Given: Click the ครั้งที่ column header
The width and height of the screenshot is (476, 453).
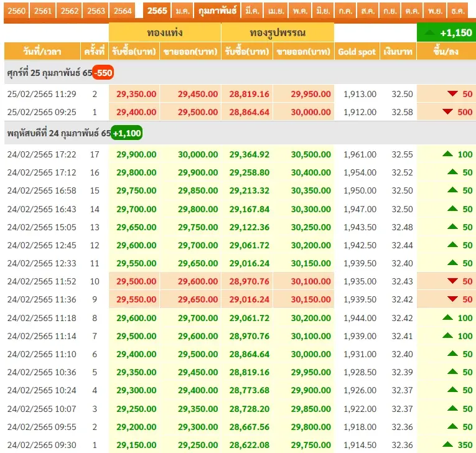Looking at the screenshot, I should pyautogui.click(x=95, y=51).
